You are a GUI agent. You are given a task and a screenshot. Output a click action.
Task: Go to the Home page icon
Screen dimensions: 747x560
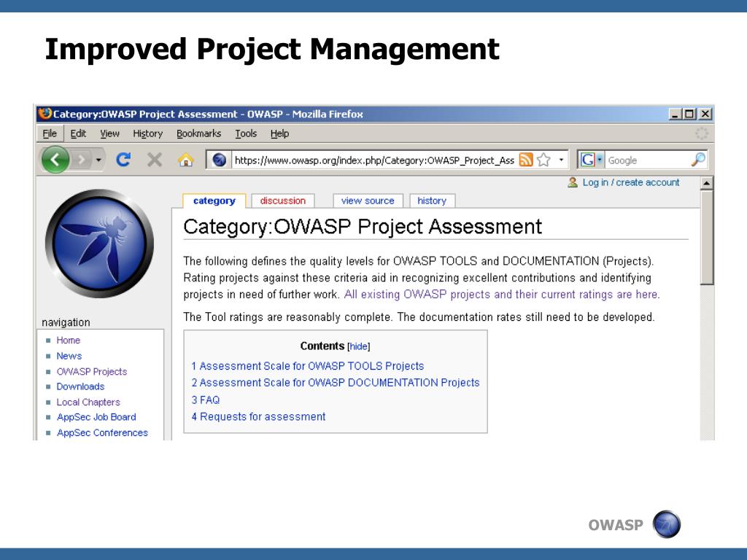186,160
